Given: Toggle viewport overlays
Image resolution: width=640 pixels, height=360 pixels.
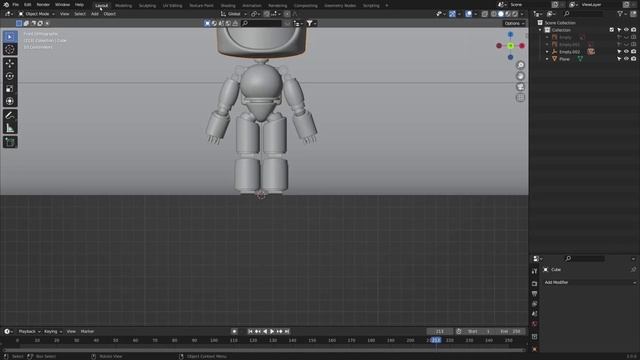Looking at the screenshot, I should [x=469, y=14].
